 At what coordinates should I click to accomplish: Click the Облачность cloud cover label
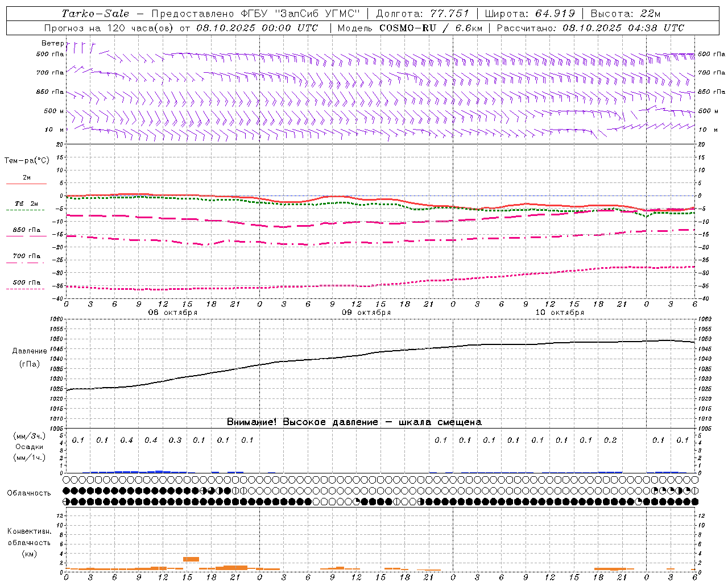pyautogui.click(x=29, y=493)
